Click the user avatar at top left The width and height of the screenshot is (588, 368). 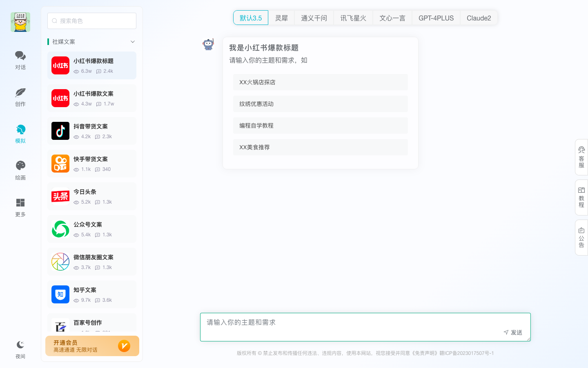[x=20, y=22]
